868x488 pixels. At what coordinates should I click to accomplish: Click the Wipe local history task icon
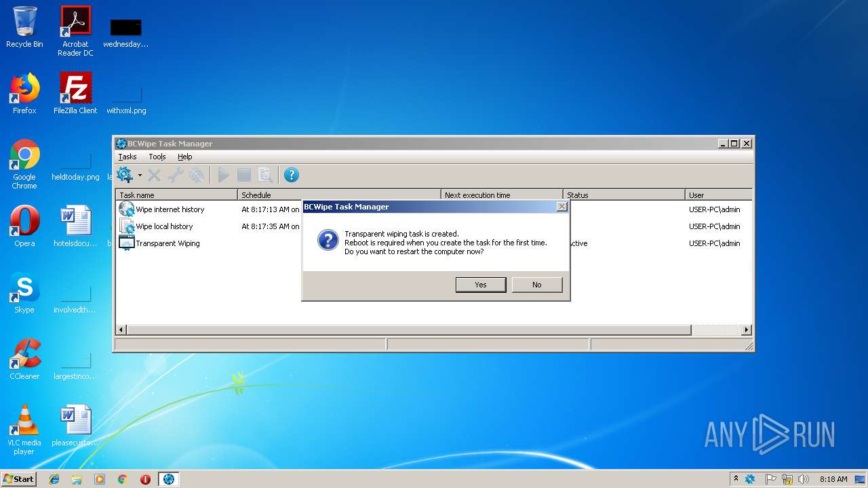click(x=127, y=226)
